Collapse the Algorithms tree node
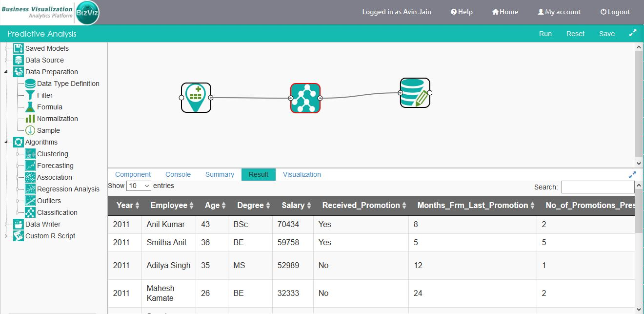Screen dimensions: 644x314 tap(7, 142)
